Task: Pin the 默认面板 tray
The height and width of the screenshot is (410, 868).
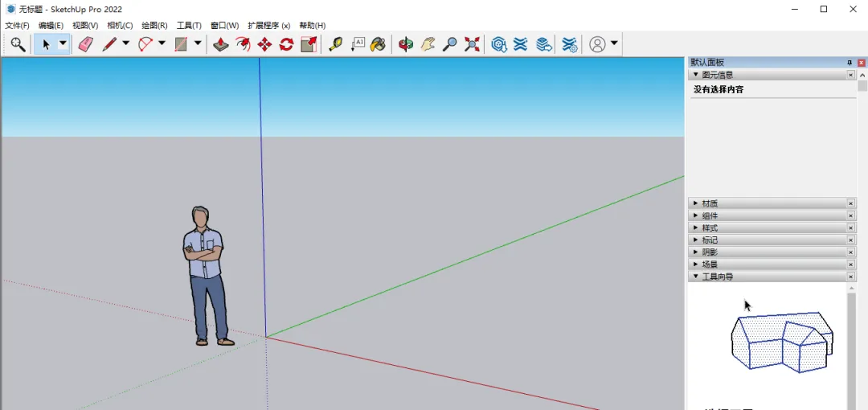Action: [x=850, y=63]
